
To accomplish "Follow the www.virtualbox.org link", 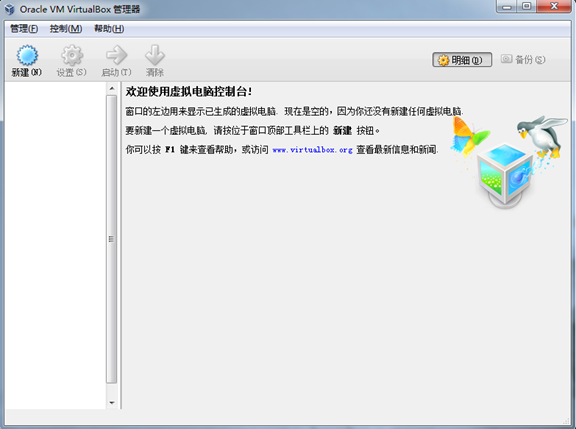I will [312, 150].
